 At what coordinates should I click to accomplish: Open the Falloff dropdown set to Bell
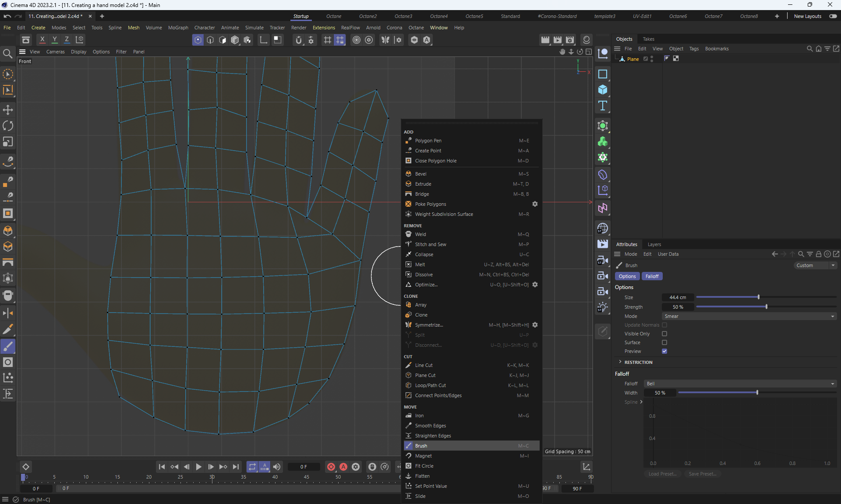(740, 384)
